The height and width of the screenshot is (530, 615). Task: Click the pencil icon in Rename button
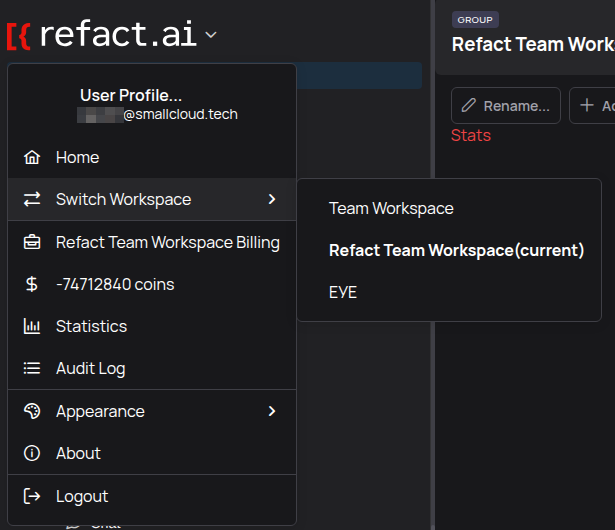(468, 106)
